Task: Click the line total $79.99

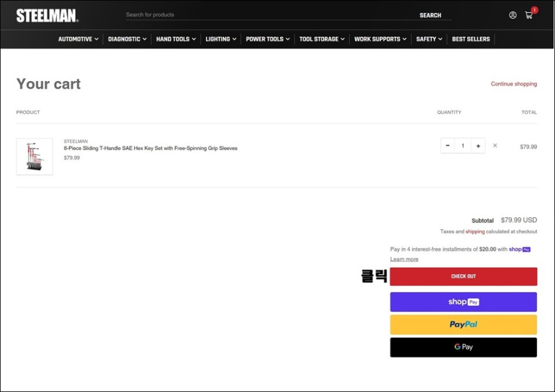Action: (x=528, y=147)
